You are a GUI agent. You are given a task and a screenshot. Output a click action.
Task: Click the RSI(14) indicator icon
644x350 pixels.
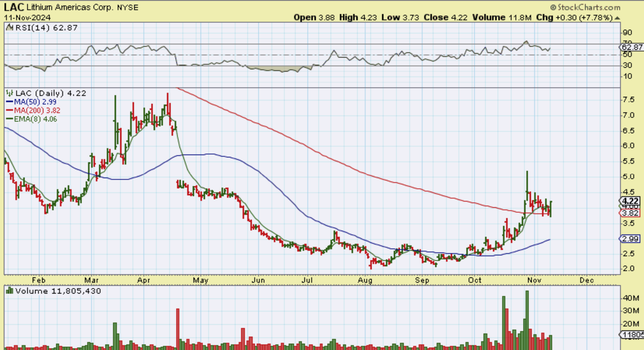coord(10,28)
